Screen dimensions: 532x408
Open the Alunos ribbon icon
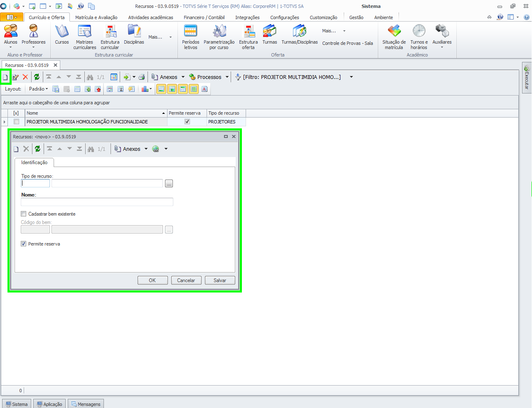(x=11, y=34)
